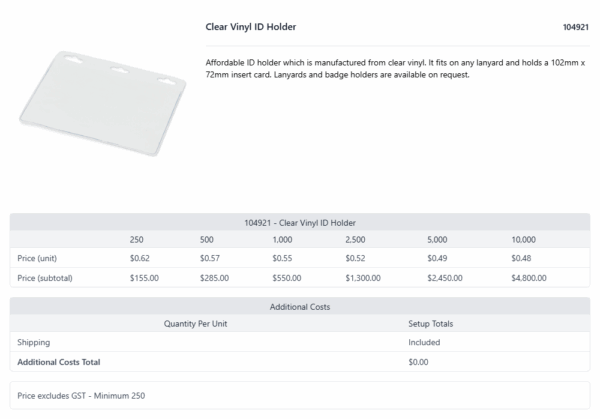Click the $155.00 subtotal cell
This screenshot has width=600, height=419.
click(x=144, y=278)
